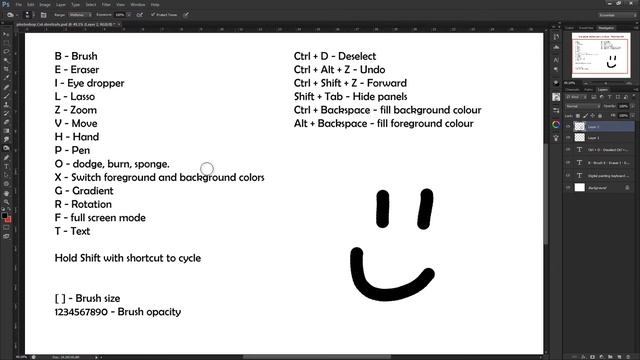The width and height of the screenshot is (640, 360).
Task: Select the Dodge/Burn tool
Action: point(6,148)
